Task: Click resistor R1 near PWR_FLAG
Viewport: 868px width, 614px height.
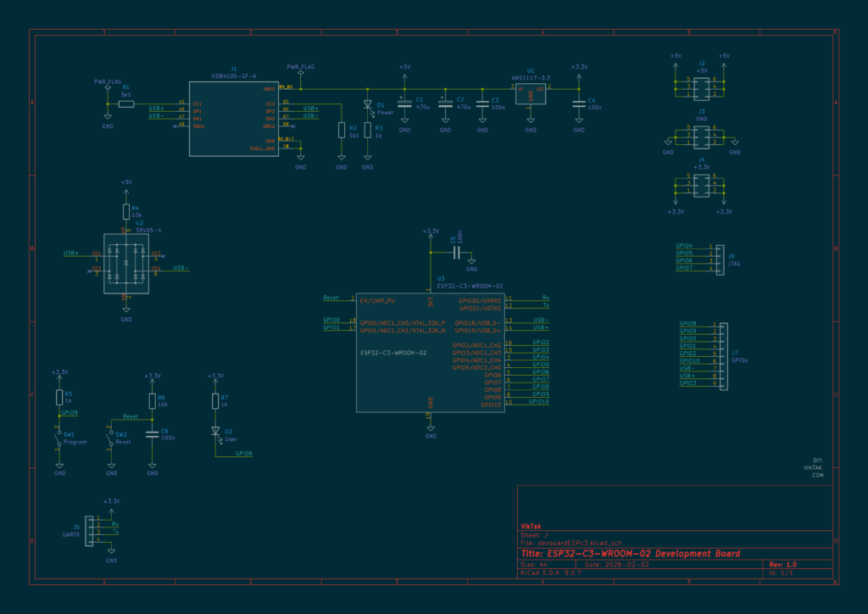Action: [125, 103]
